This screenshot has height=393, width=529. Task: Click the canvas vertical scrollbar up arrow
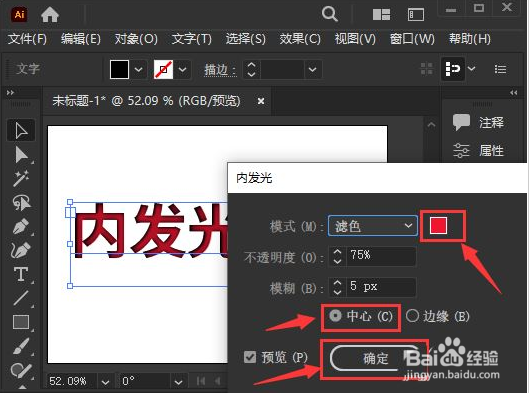pyautogui.click(x=431, y=125)
